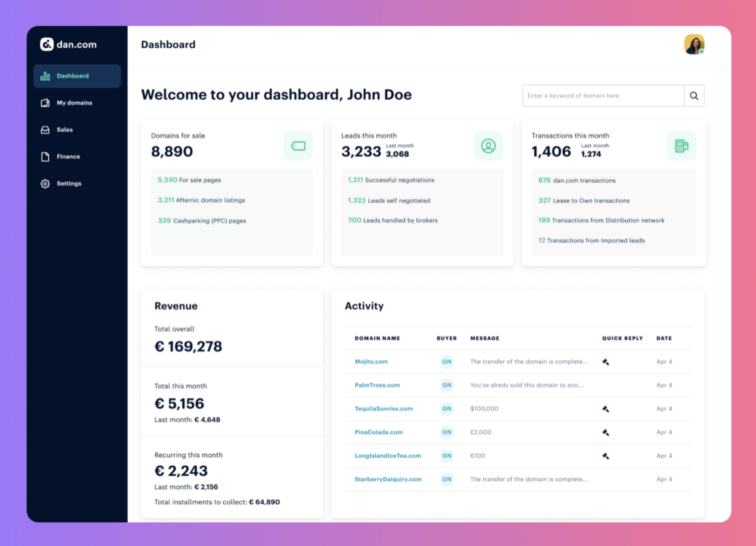Click the search magnifier icon
Image resolution: width=756 pixels, height=546 pixels.
click(694, 96)
